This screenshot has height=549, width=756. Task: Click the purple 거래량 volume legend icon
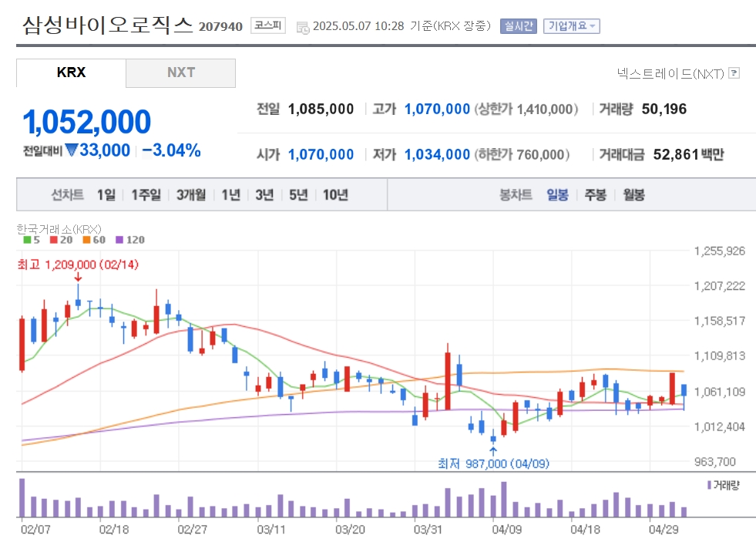[x=709, y=485]
